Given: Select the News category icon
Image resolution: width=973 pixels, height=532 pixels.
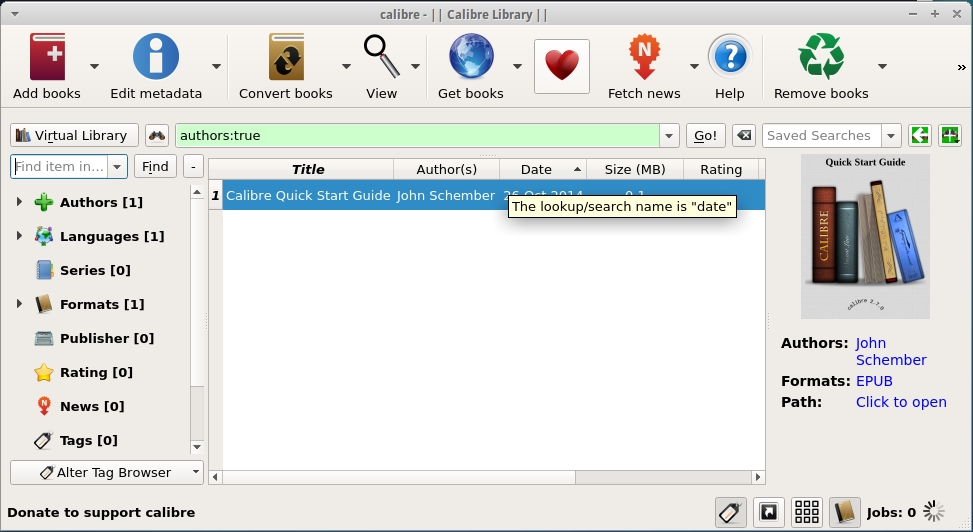Looking at the screenshot, I should coord(43,407).
